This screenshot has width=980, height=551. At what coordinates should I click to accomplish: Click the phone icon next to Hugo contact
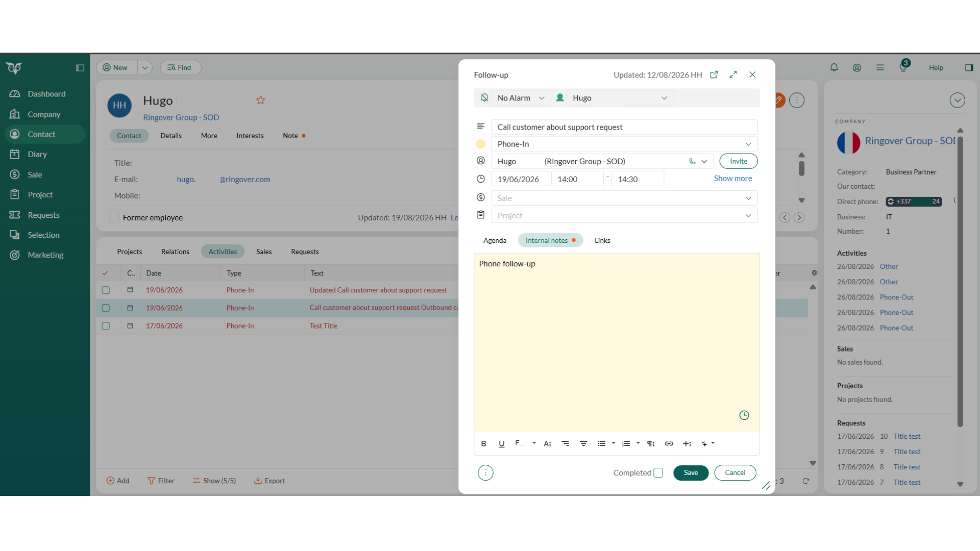[x=692, y=161]
